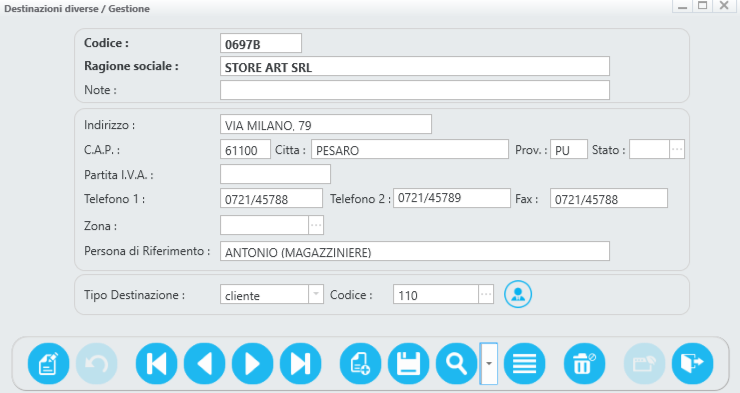Click the empty Stato input field
Viewport: 740px width, 393px height.
click(x=649, y=149)
